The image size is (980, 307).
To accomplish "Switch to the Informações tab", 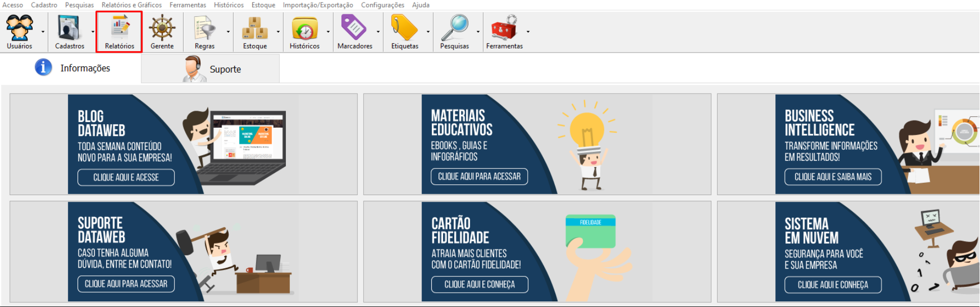I will 71,68.
